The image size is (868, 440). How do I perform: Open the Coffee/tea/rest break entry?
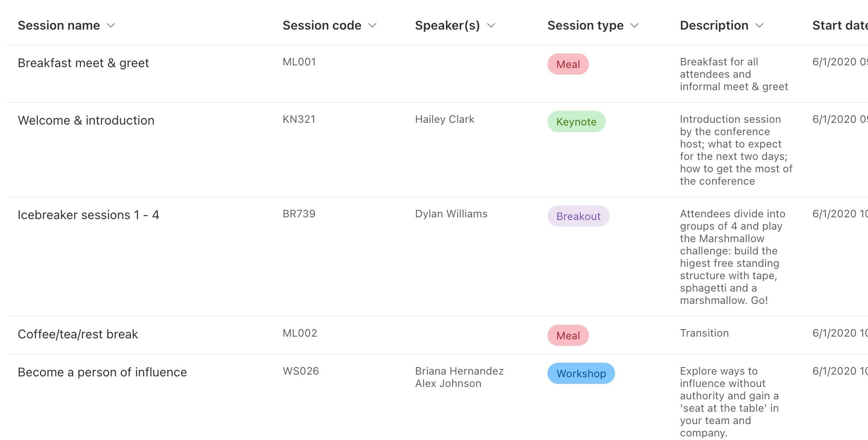click(x=78, y=334)
